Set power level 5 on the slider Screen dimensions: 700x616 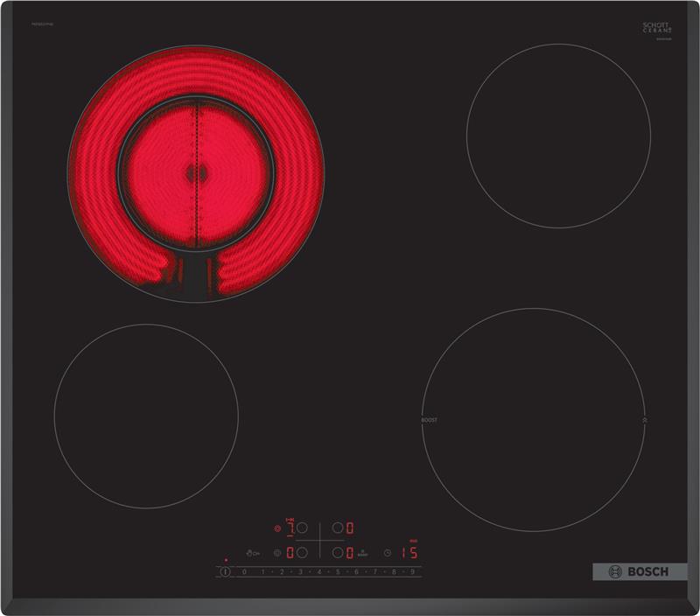337,572
